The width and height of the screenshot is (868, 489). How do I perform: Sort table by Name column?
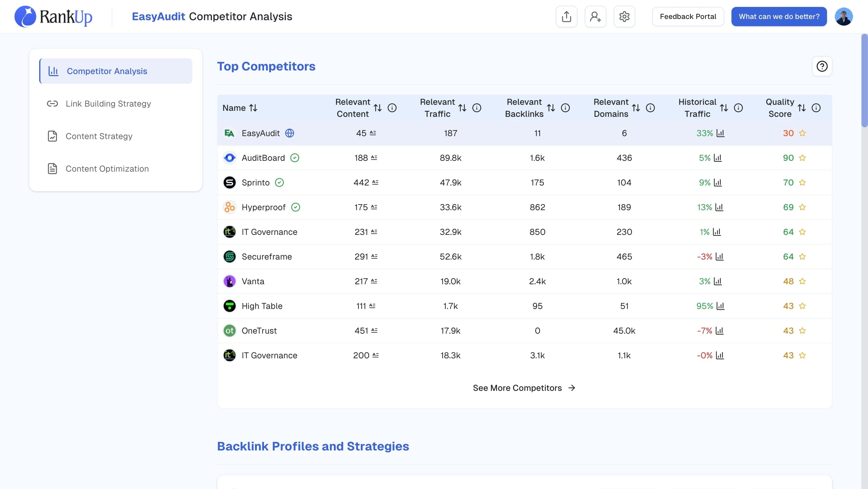pyautogui.click(x=253, y=108)
